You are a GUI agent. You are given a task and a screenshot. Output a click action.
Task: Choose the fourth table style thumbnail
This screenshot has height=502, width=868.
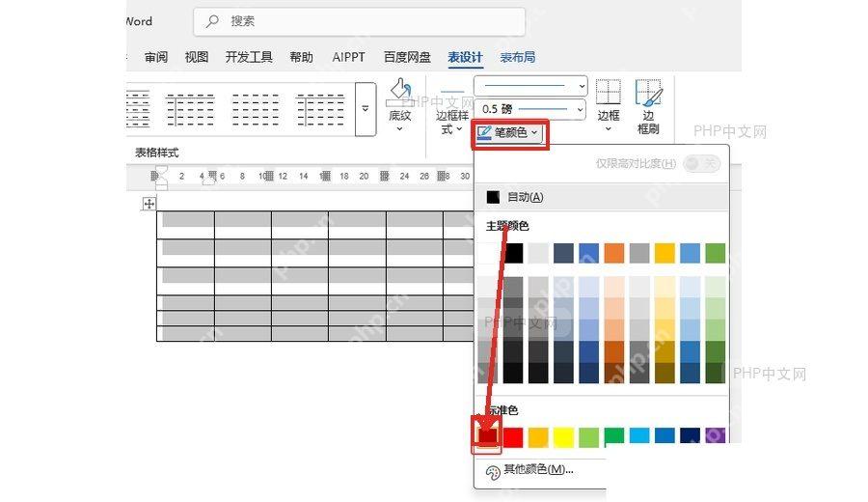pyautogui.click(x=320, y=109)
